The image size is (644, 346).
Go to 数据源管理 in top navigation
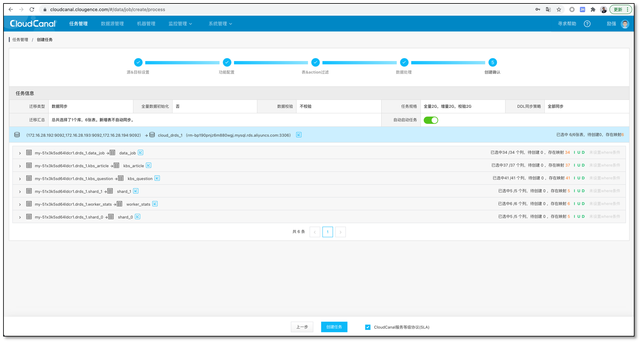coord(112,24)
